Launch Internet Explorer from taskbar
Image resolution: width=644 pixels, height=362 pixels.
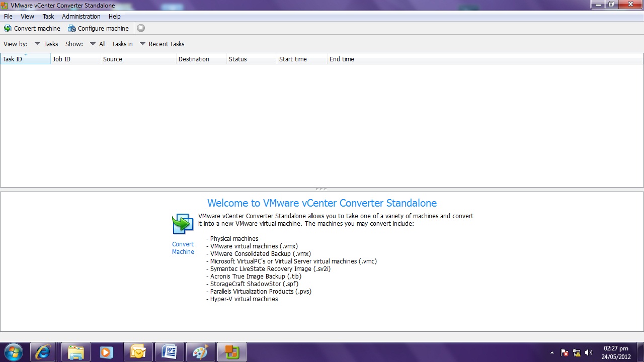(x=43, y=352)
